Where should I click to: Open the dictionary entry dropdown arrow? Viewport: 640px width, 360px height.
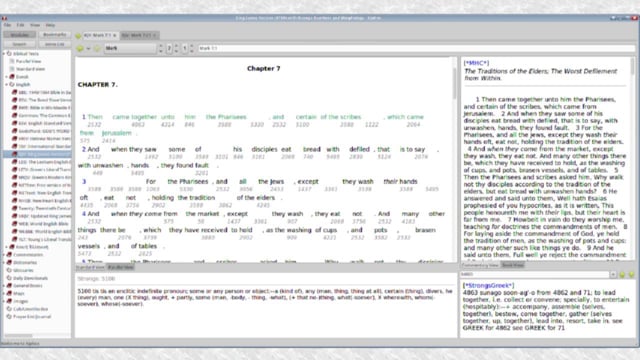(613, 275)
